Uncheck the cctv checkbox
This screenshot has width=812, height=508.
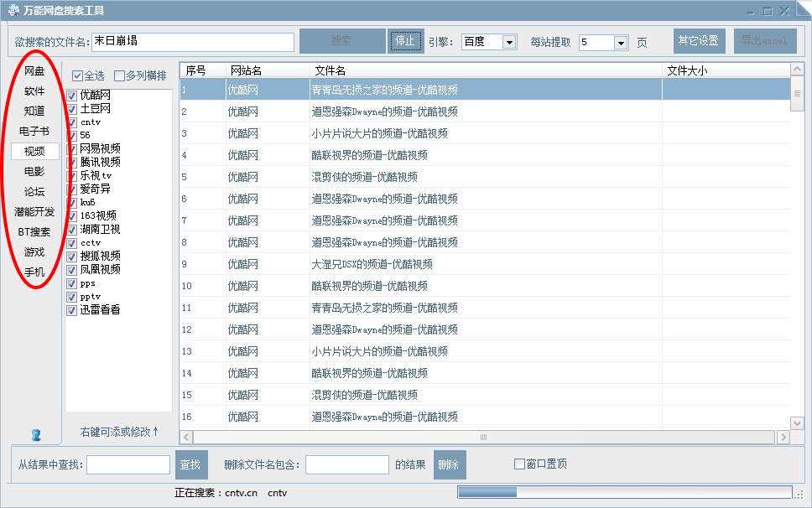(72, 243)
